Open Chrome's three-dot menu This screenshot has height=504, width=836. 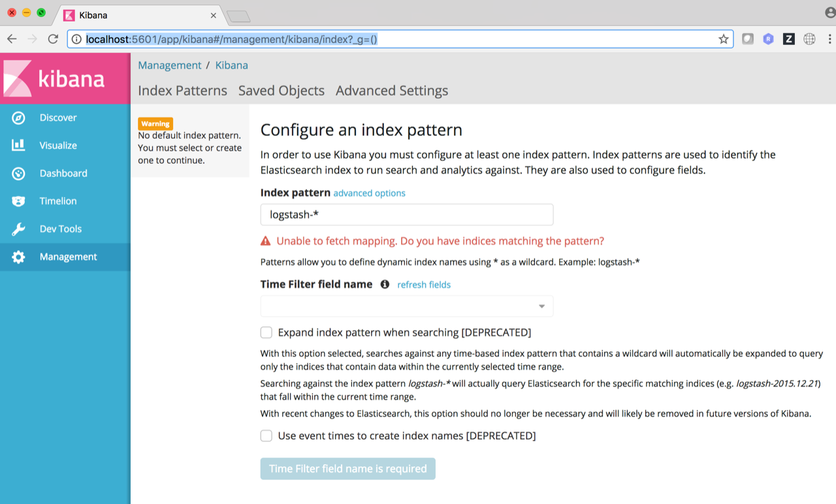click(x=830, y=39)
